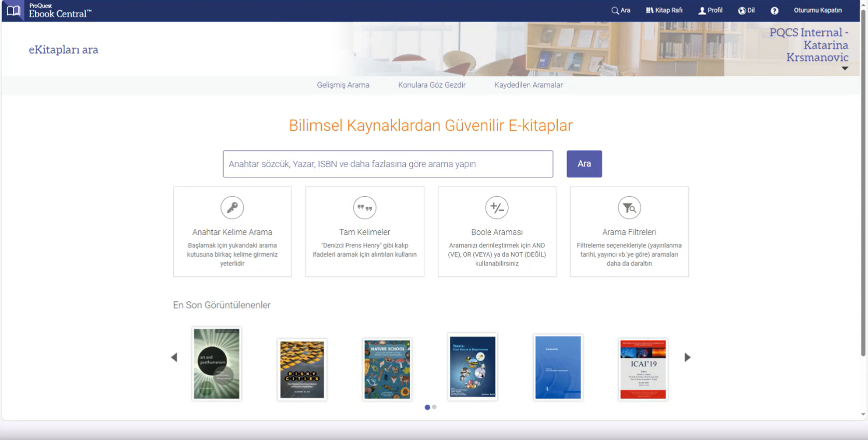
Task: Open Gelişmiş Arama tab
Action: (x=343, y=85)
